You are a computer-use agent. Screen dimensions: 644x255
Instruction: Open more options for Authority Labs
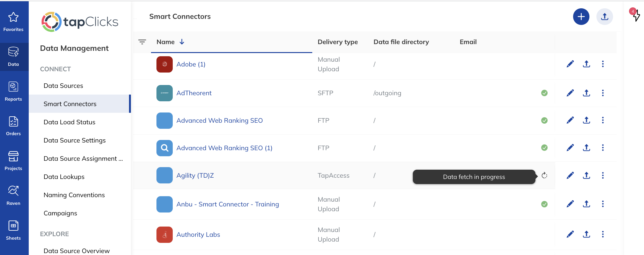pyautogui.click(x=603, y=234)
